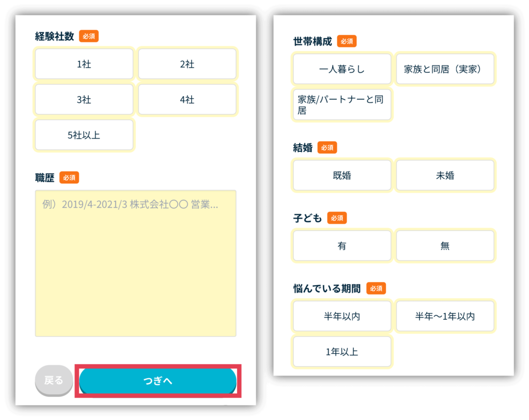Image resolution: width=529 pixels, height=420 pixels.
Task: Select the 半年〜1年以内 period
Action: [445, 316]
